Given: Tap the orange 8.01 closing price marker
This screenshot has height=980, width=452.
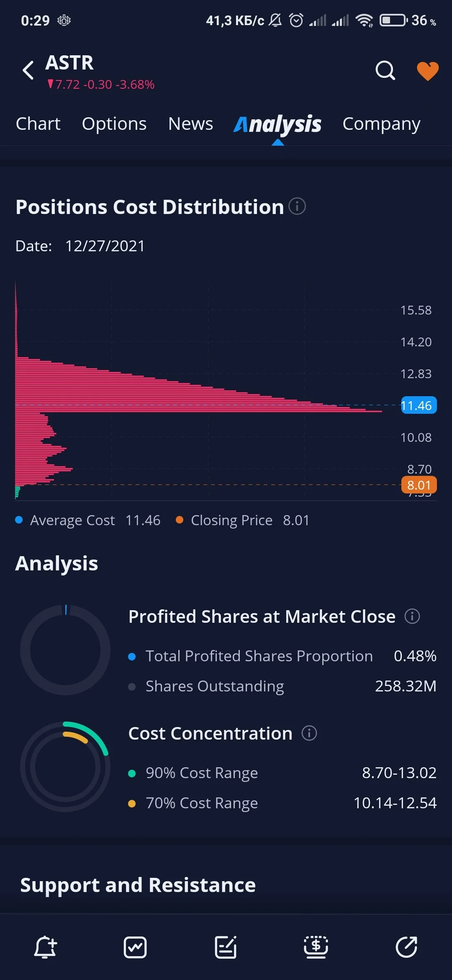Looking at the screenshot, I should [x=419, y=485].
